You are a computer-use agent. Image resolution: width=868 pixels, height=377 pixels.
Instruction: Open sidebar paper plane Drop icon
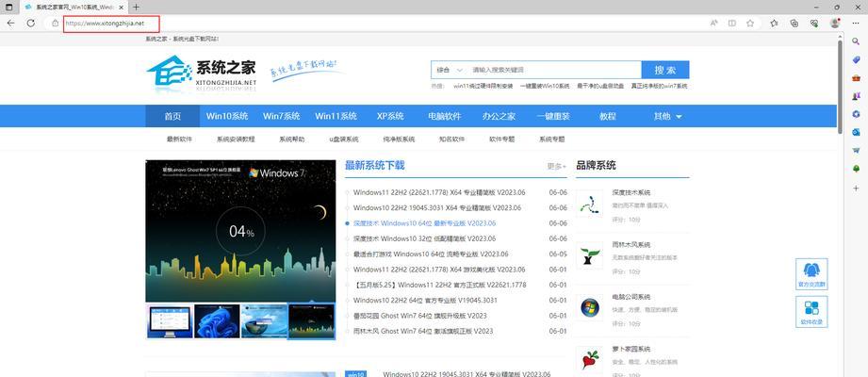[x=856, y=150]
